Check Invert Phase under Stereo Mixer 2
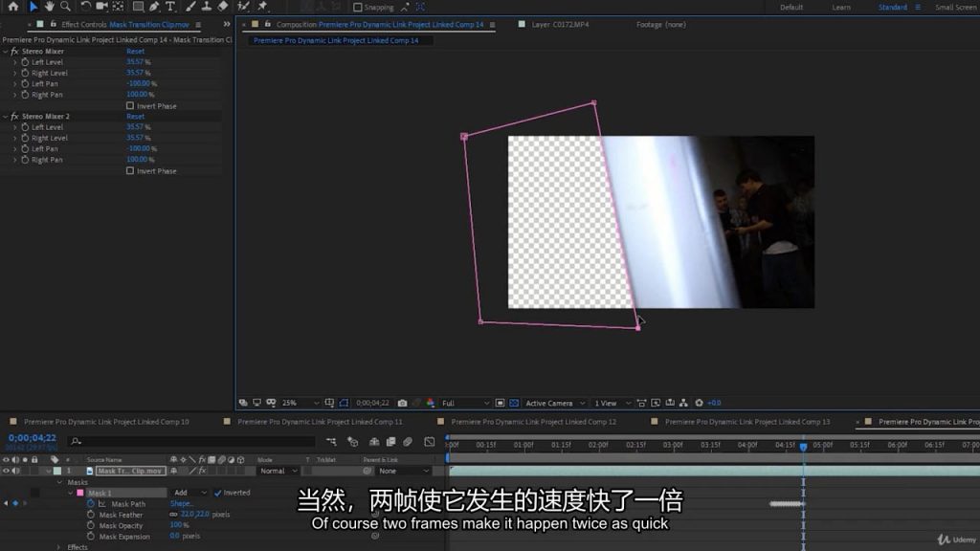 (130, 170)
